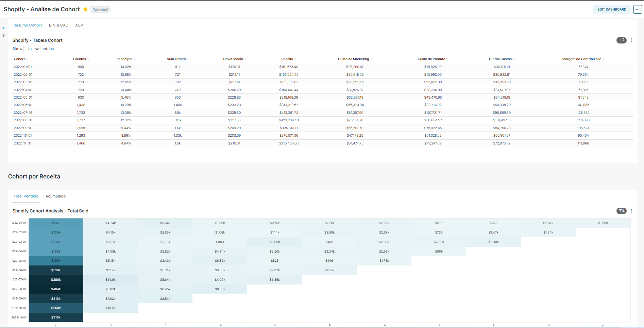
Task: Click the $10.5k heatmap cell
Action: coord(111,308)
